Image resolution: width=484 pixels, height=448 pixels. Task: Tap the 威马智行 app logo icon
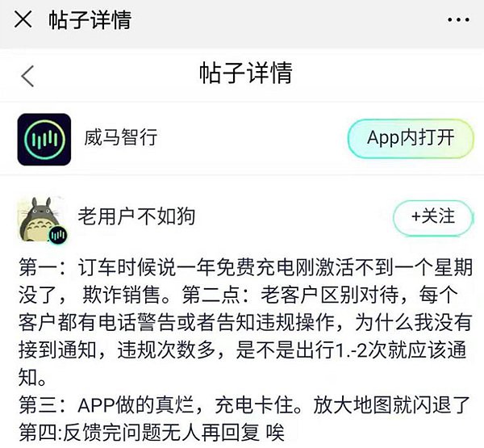tap(44, 140)
